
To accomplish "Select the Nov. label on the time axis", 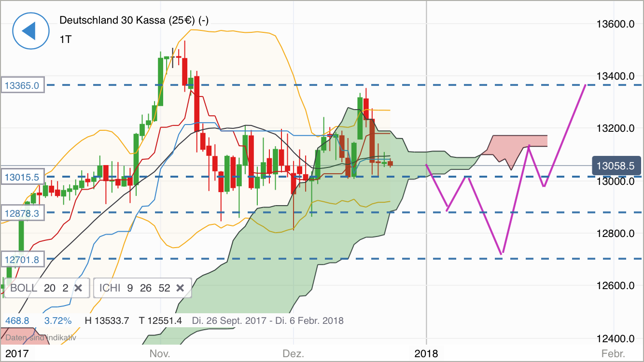I will coord(159,354).
